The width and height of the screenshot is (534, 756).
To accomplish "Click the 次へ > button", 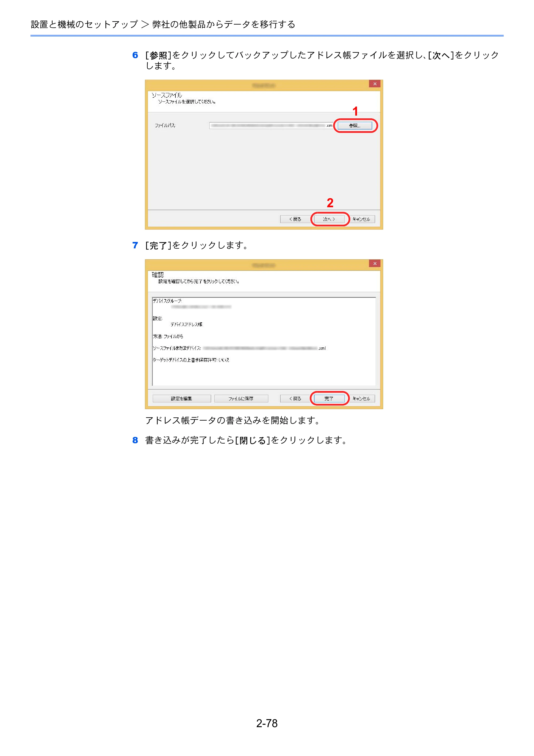I will pyautogui.click(x=329, y=219).
